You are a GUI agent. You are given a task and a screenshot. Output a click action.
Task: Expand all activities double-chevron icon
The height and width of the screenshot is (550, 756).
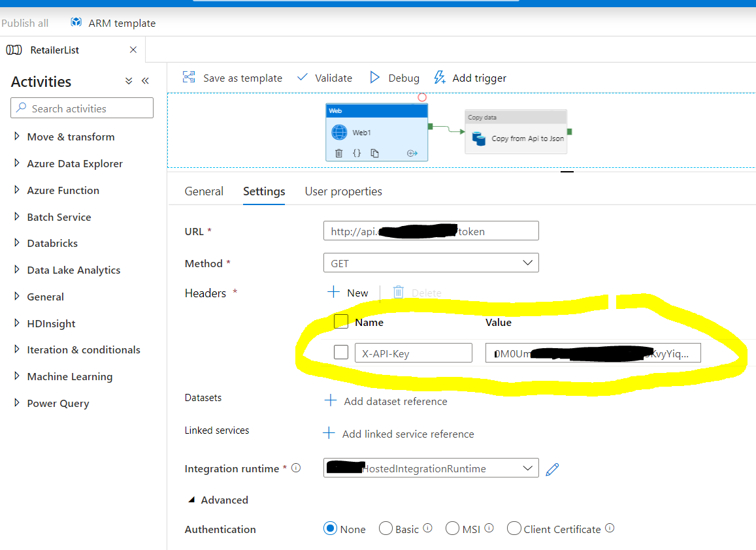tap(129, 81)
